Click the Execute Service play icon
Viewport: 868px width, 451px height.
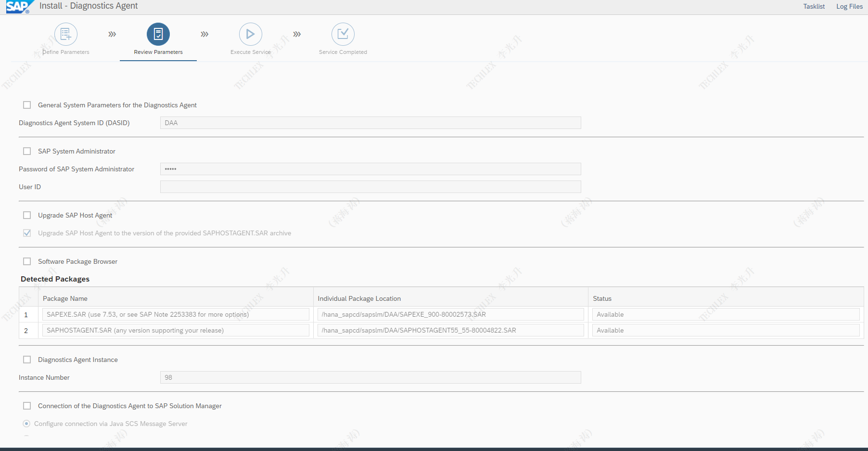click(x=251, y=34)
